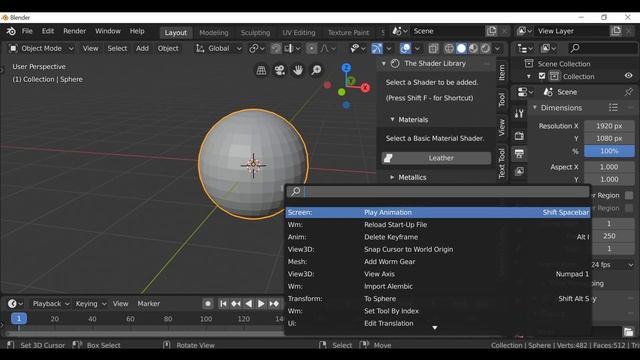Open Tool properties tab icon
This screenshot has width=640, height=360.
coord(519,113)
